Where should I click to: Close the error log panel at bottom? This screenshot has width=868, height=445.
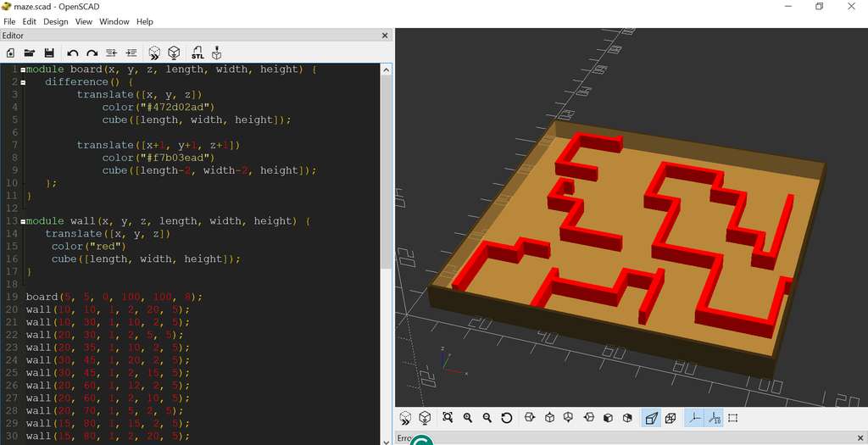pos(860,438)
